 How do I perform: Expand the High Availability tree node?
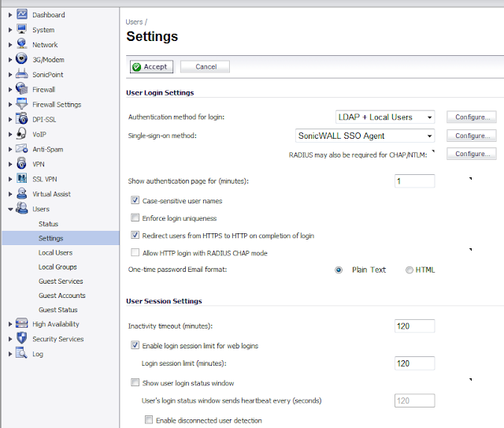tap(10, 324)
